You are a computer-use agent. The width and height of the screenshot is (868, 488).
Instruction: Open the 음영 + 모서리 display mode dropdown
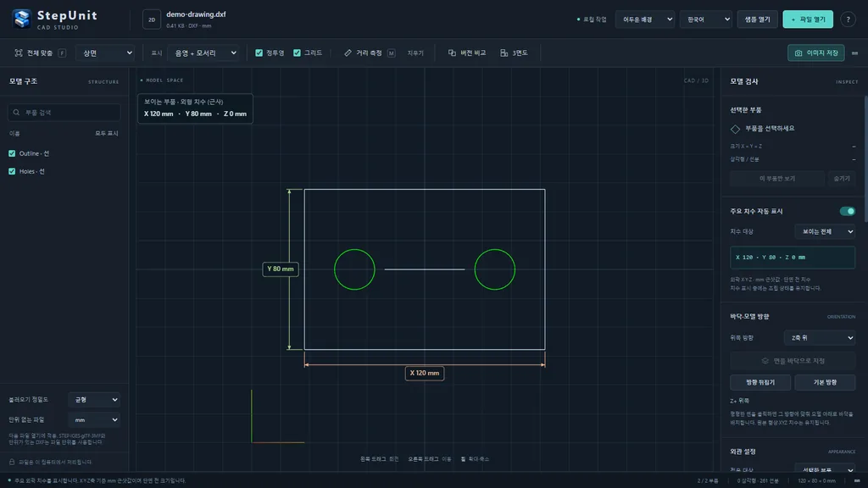(203, 53)
